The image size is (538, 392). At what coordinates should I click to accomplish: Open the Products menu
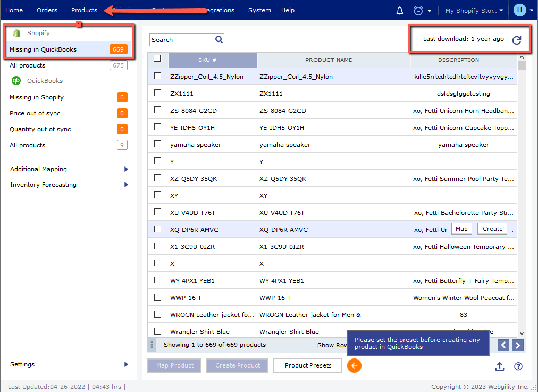(x=85, y=10)
